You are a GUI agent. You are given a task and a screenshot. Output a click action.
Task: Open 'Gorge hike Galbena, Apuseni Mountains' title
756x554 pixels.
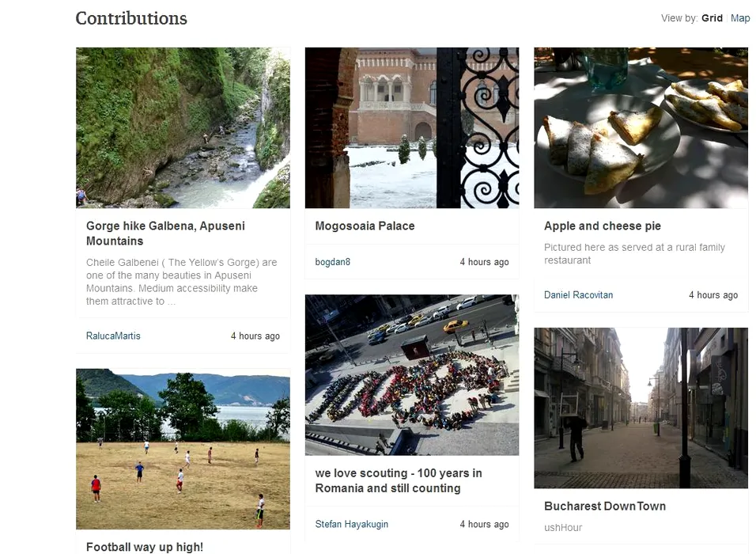coord(165,233)
